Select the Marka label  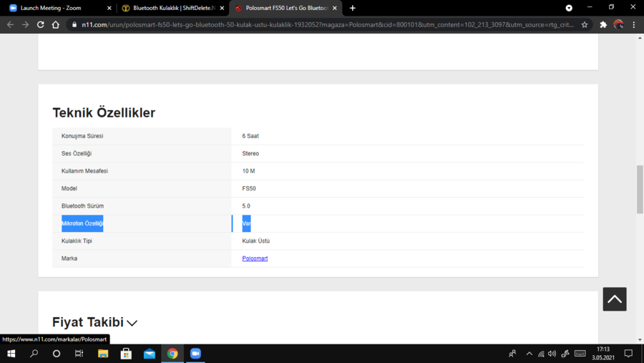[69, 258]
